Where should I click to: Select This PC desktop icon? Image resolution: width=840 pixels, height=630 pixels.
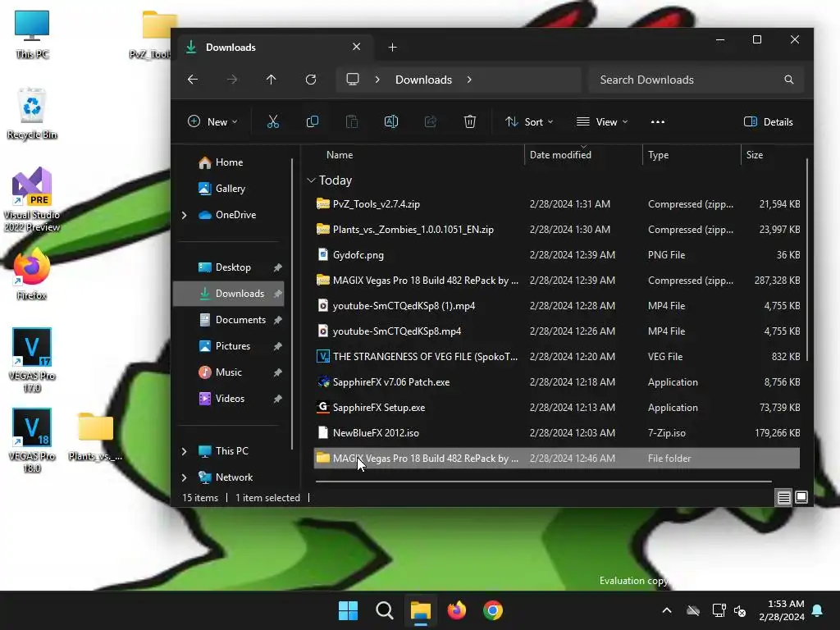(x=32, y=34)
